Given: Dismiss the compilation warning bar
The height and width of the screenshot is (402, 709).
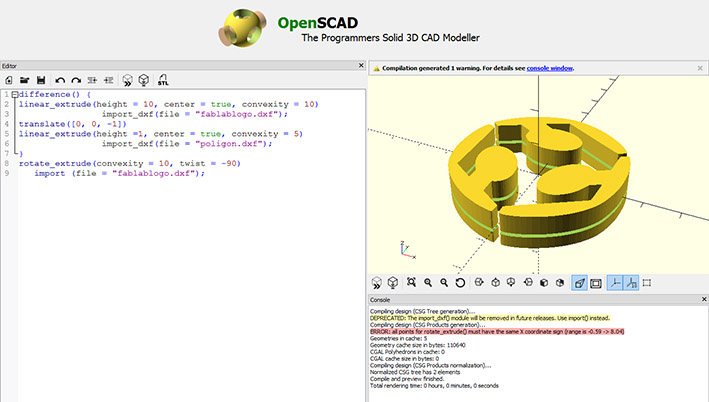Looking at the screenshot, I should 700,68.
